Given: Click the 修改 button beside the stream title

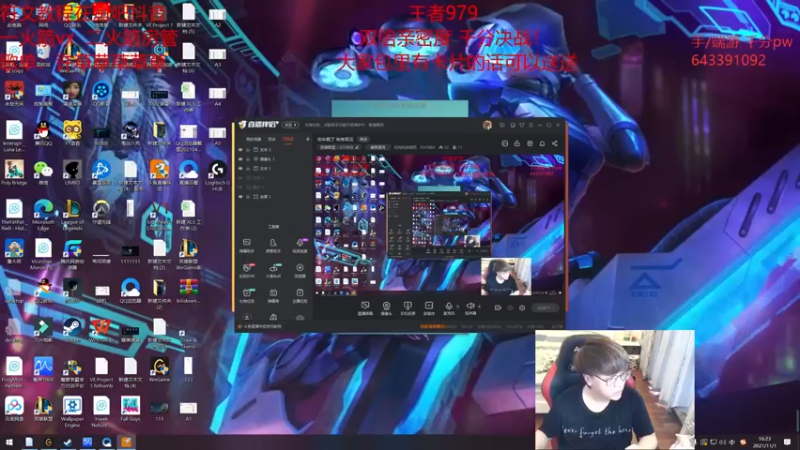Looking at the screenshot, I should [363, 139].
